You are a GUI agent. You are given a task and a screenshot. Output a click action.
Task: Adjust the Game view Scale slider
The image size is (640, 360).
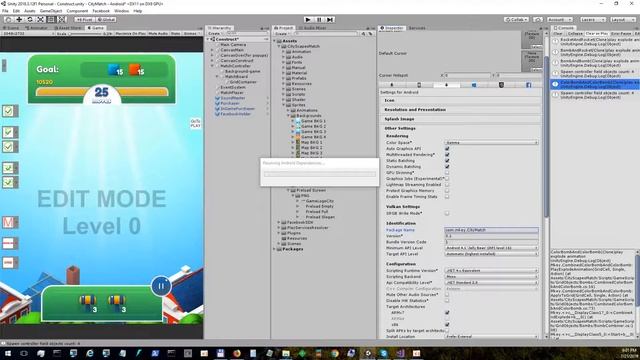coord(85,33)
